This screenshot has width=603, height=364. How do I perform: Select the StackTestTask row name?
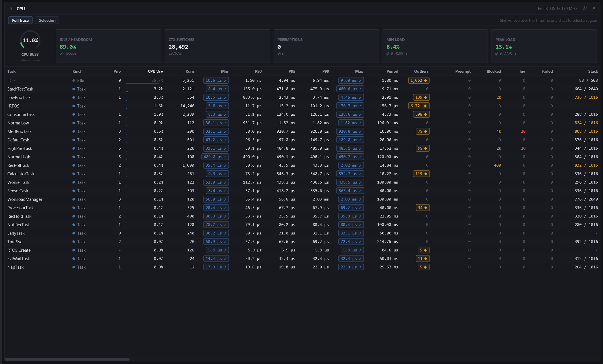(x=20, y=89)
